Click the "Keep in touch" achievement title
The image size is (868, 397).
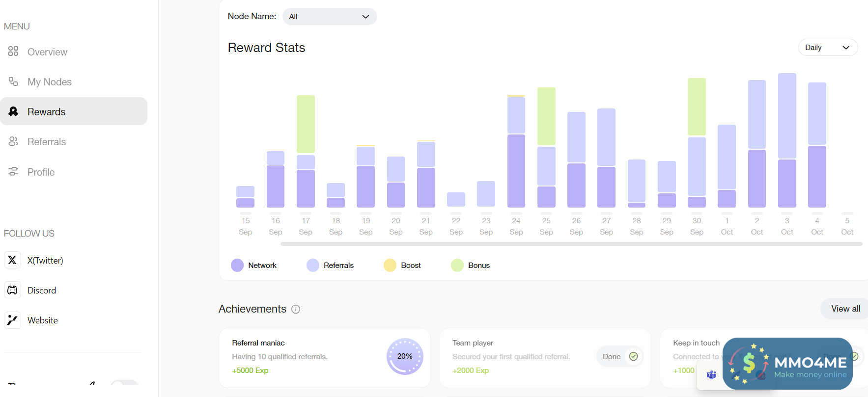tap(696, 343)
